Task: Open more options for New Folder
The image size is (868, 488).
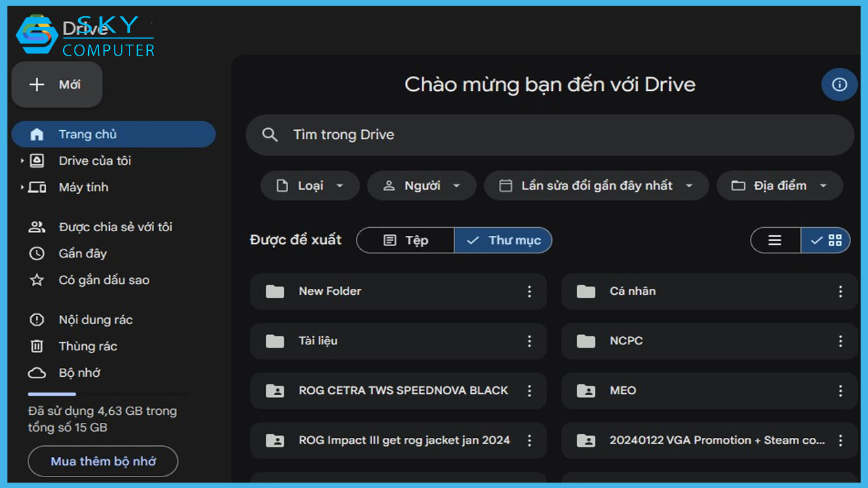Action: point(530,291)
